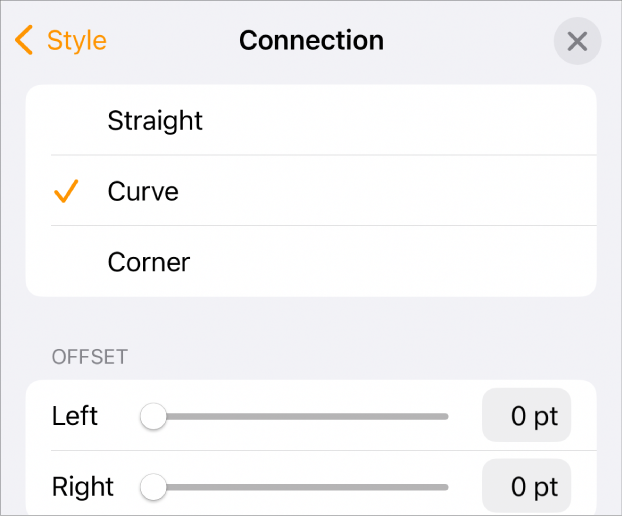Tap the Left offset 0 pt field
This screenshot has width=622, height=516.
coord(527,416)
